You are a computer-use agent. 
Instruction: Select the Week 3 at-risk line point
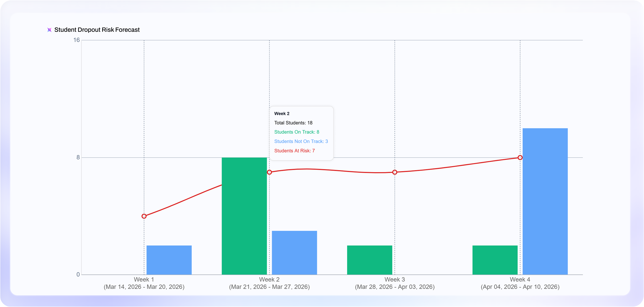[395, 172]
